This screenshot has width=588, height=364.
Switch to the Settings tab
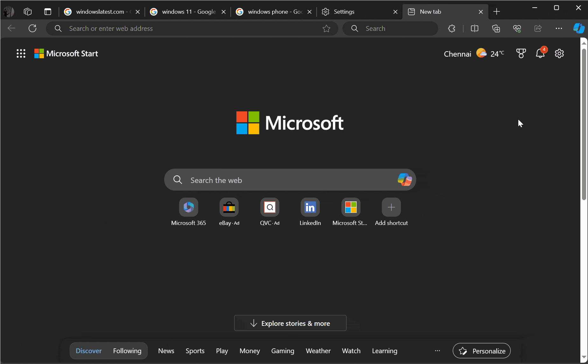click(x=356, y=12)
